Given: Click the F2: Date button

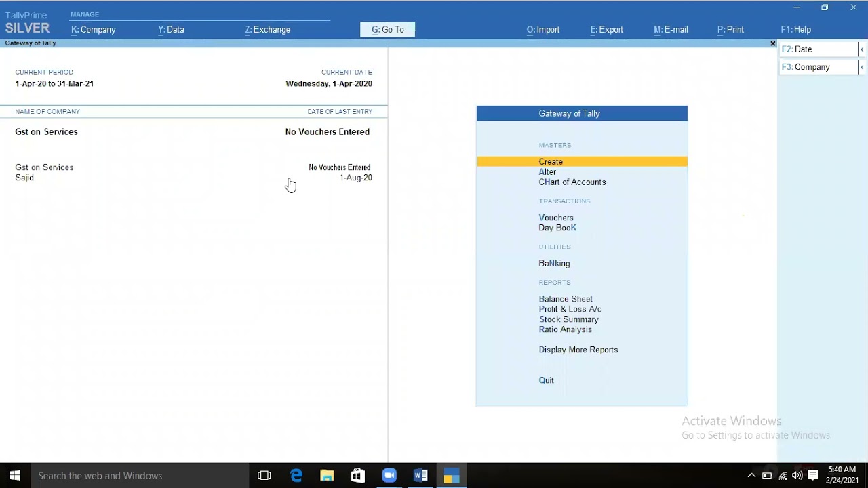Looking at the screenshot, I should pos(818,49).
